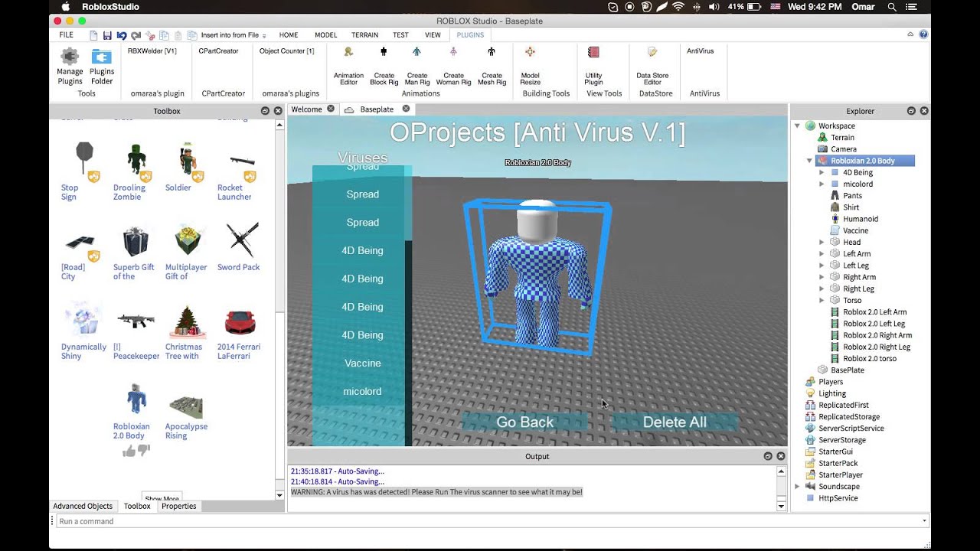Select Roblox 2.0 torso mesh in Explorer
The image size is (980, 551).
pos(870,358)
